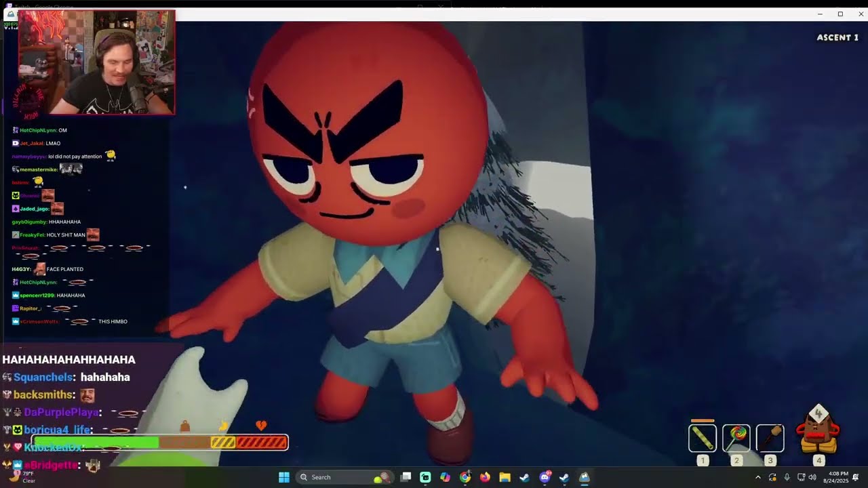The width and height of the screenshot is (868, 488).
Task: Open Google Chrome from the taskbar
Action: pos(465,477)
